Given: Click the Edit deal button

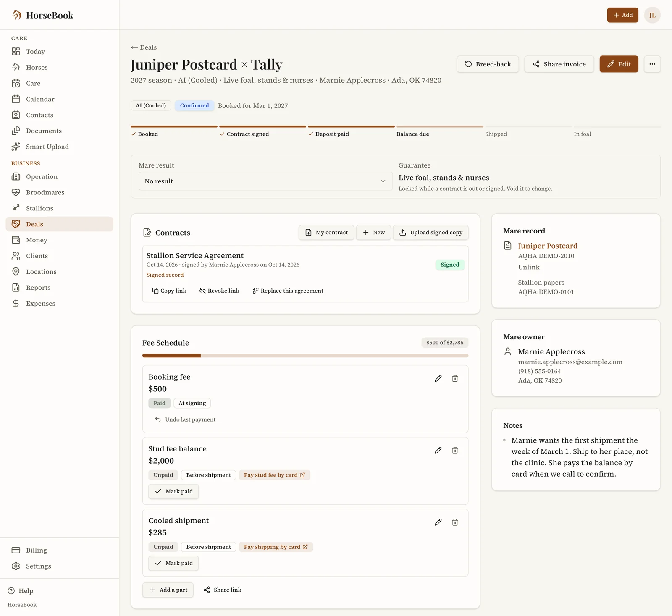Looking at the screenshot, I should [619, 64].
